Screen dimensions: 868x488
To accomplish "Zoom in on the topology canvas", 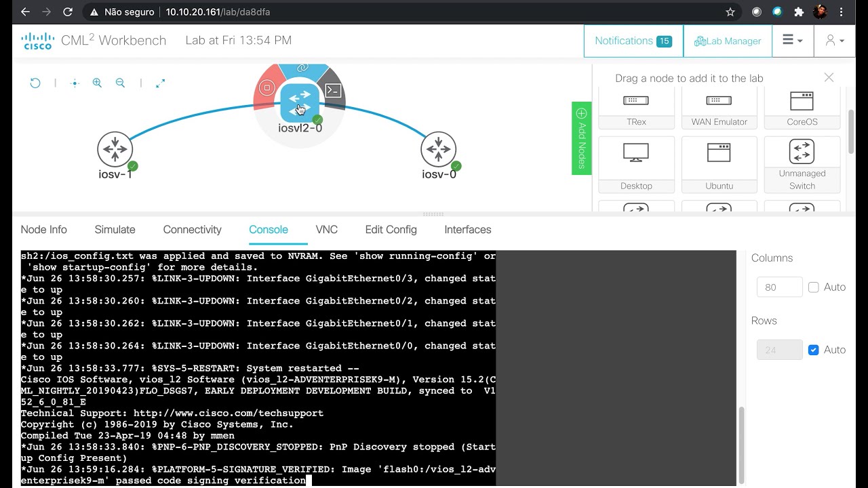I will (97, 83).
